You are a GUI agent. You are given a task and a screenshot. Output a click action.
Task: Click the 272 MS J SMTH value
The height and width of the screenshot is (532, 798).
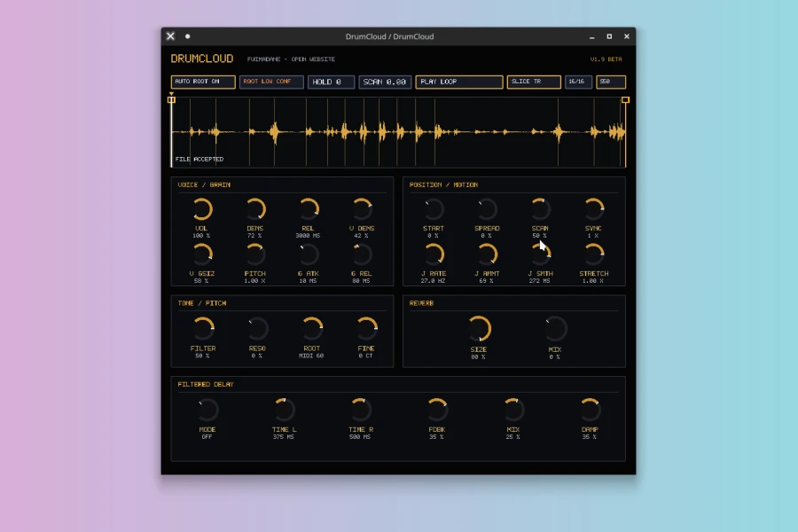point(539,280)
